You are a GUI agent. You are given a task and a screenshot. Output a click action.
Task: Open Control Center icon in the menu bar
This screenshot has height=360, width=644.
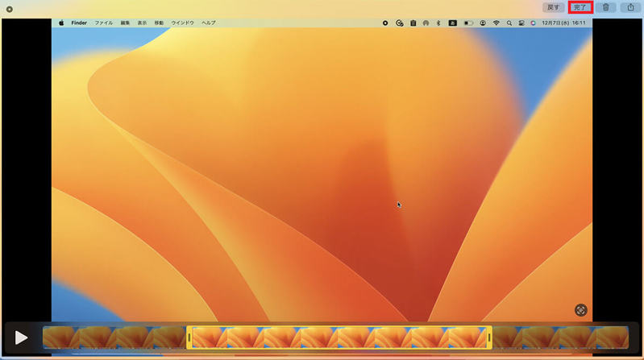coord(521,23)
